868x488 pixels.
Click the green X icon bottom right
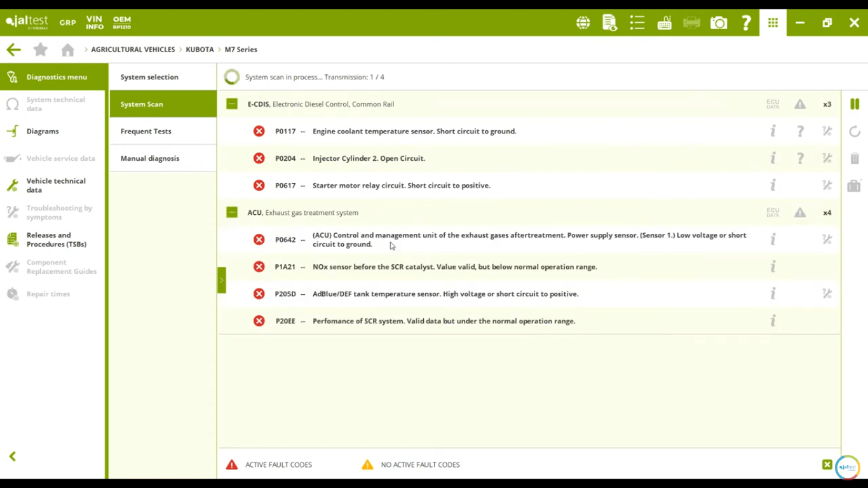(x=827, y=464)
